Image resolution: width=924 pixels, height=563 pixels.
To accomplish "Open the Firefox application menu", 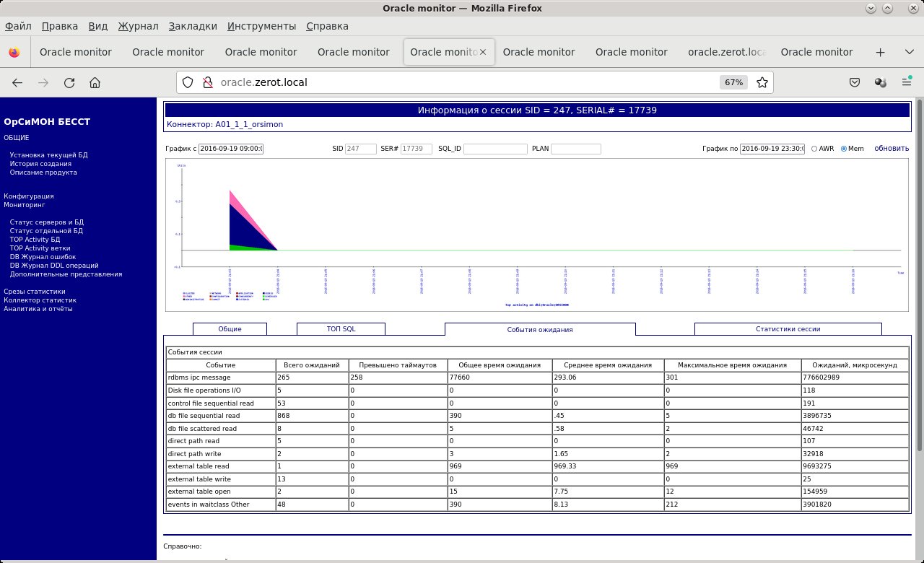I will (907, 82).
